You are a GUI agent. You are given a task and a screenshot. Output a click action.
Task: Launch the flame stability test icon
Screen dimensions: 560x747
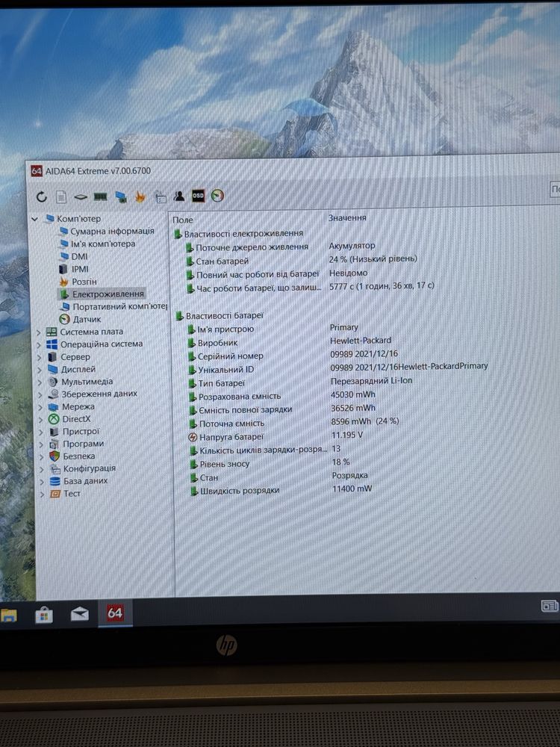[140, 196]
